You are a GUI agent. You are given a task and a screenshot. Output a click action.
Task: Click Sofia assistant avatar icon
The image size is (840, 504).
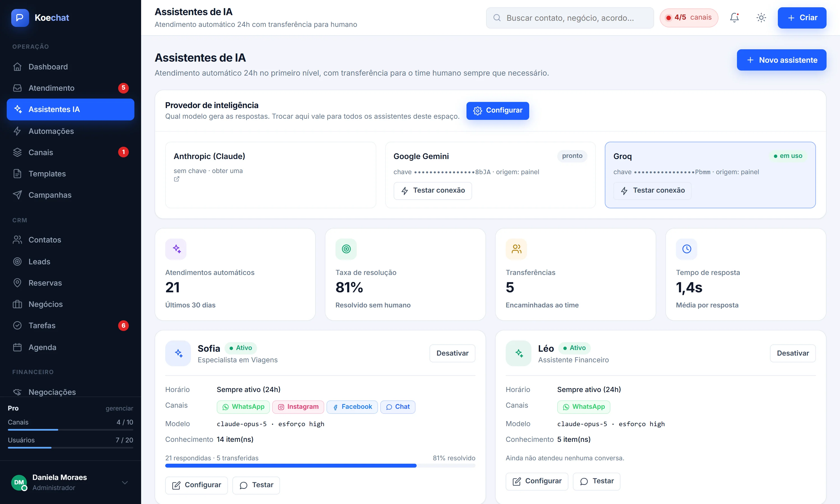(x=178, y=353)
